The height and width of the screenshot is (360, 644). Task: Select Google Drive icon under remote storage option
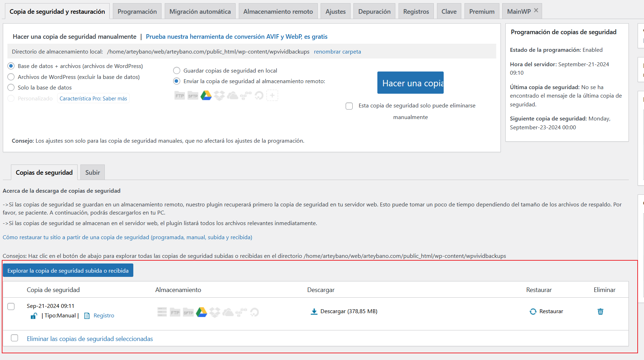point(206,95)
